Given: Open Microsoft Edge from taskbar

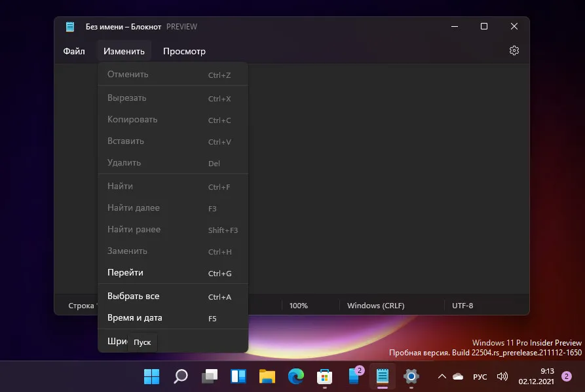Looking at the screenshot, I should coord(296,376).
